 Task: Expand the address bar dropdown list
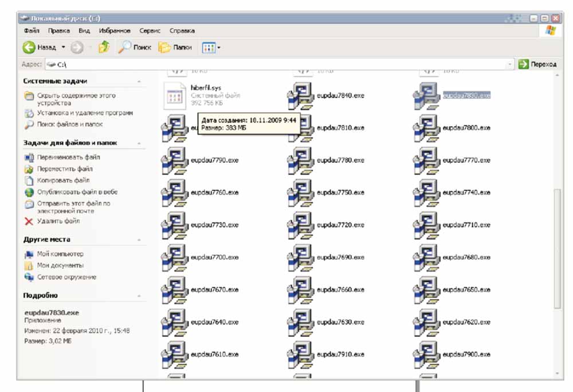[510, 65]
